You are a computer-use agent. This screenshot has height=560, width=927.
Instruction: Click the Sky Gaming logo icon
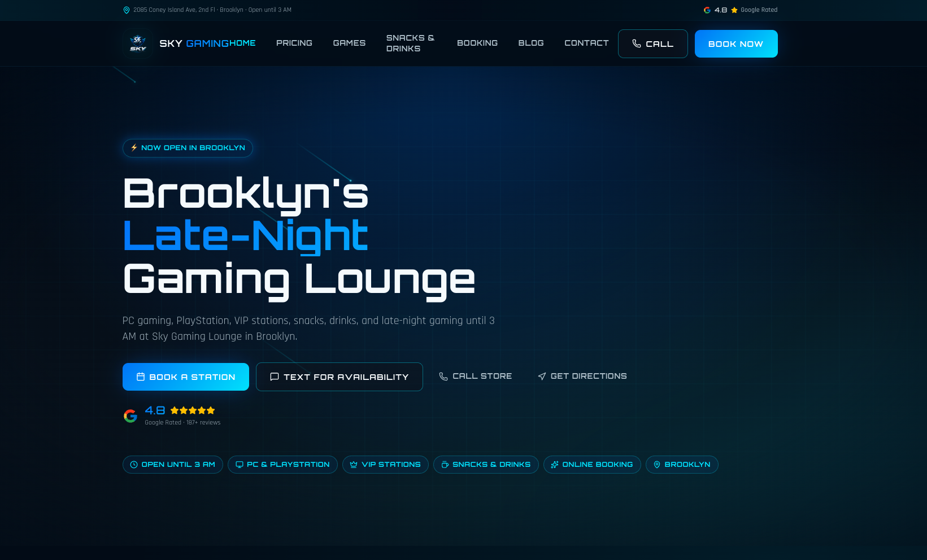(138, 43)
